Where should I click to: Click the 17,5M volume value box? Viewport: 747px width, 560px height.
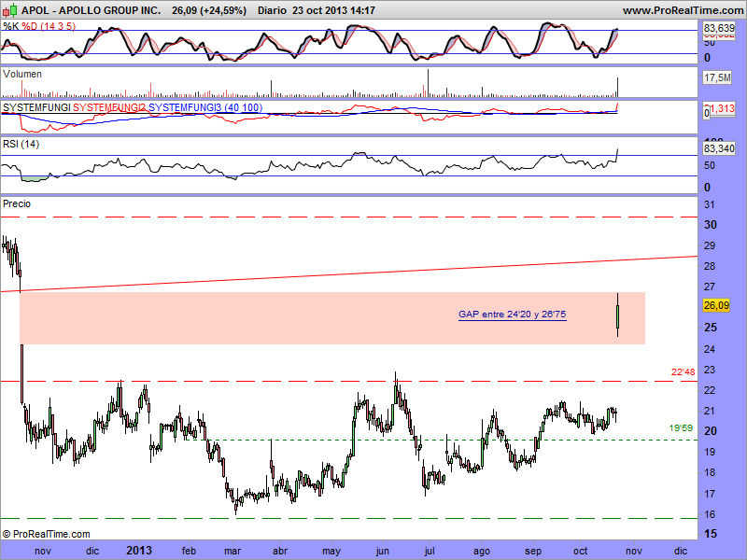tap(717, 77)
